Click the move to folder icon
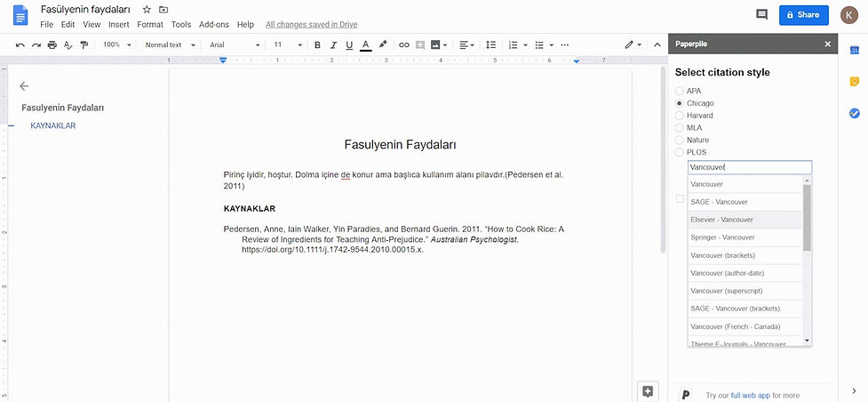This screenshot has width=868, height=402. 163,10
